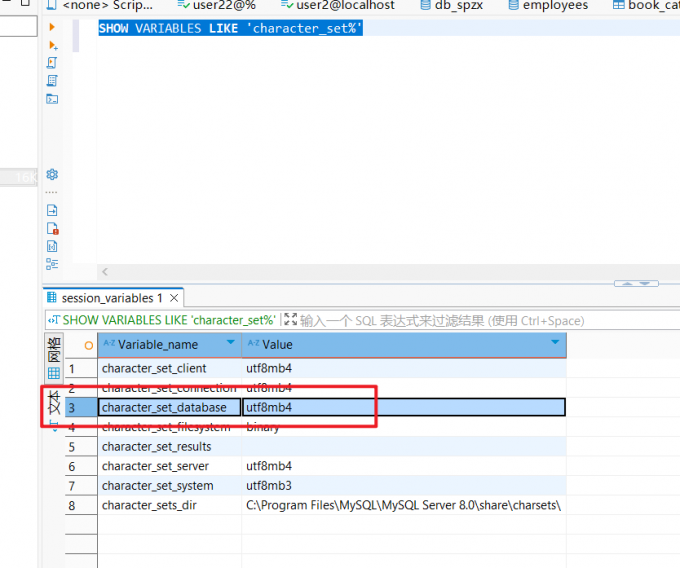Switch to the employees editor tab
Image resolution: width=680 pixels, height=568 pixels.
[554, 6]
